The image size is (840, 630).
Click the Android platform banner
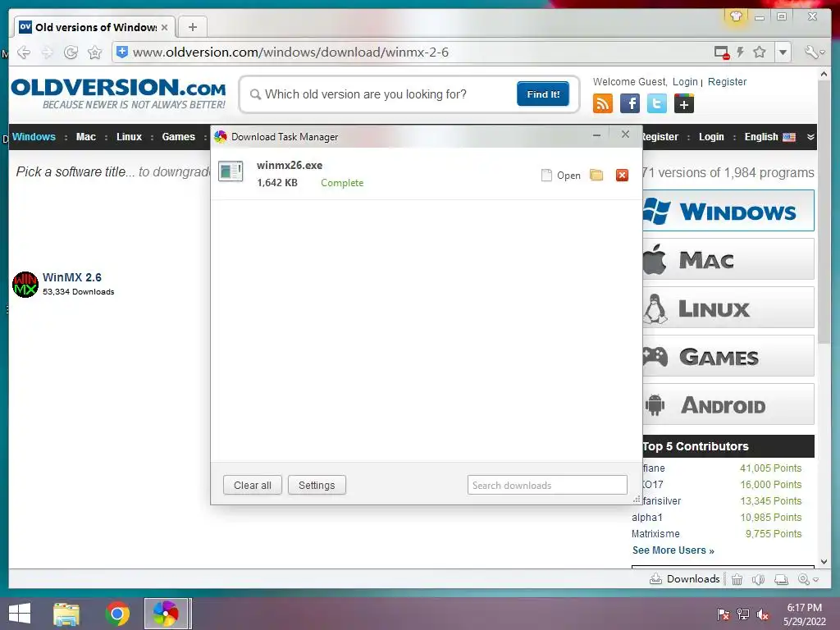728,404
